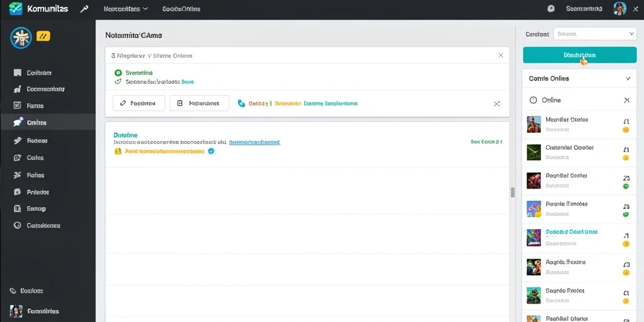Image resolution: width=644 pixels, height=322 pixels.
Task: Click the round icon left of the top-right username
Action: pyautogui.click(x=551, y=9)
